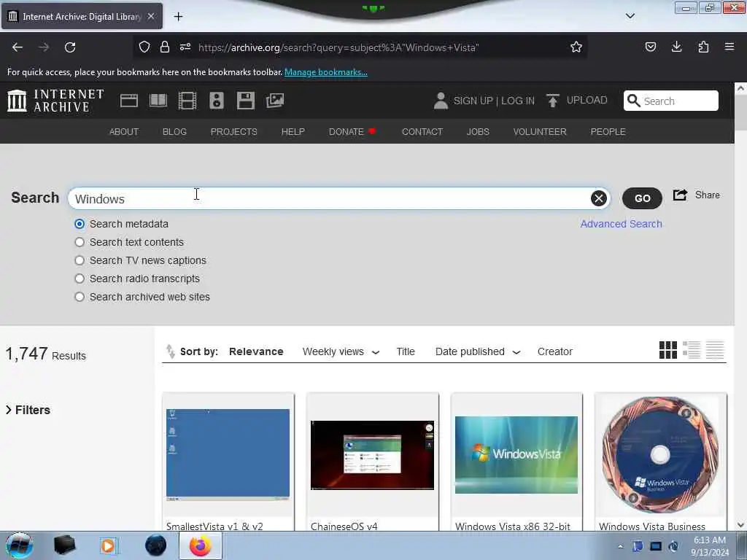Select Search radio transcripts option
This screenshot has height=560, width=747.
click(x=80, y=279)
